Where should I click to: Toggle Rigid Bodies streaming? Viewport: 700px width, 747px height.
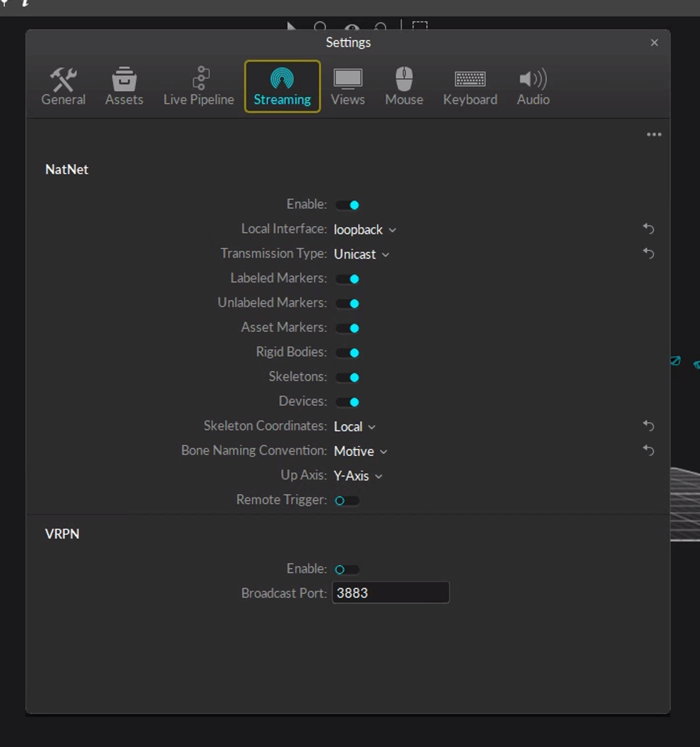[x=347, y=352]
